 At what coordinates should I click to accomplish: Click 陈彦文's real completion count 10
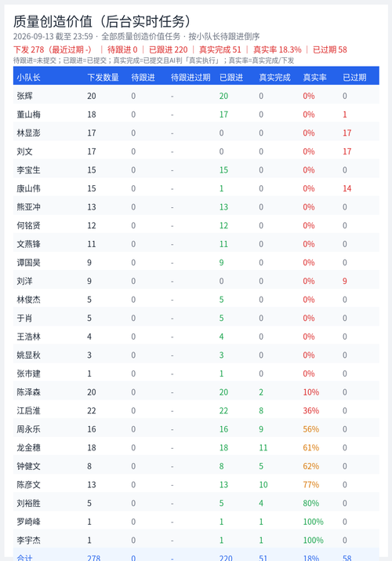coord(263,485)
